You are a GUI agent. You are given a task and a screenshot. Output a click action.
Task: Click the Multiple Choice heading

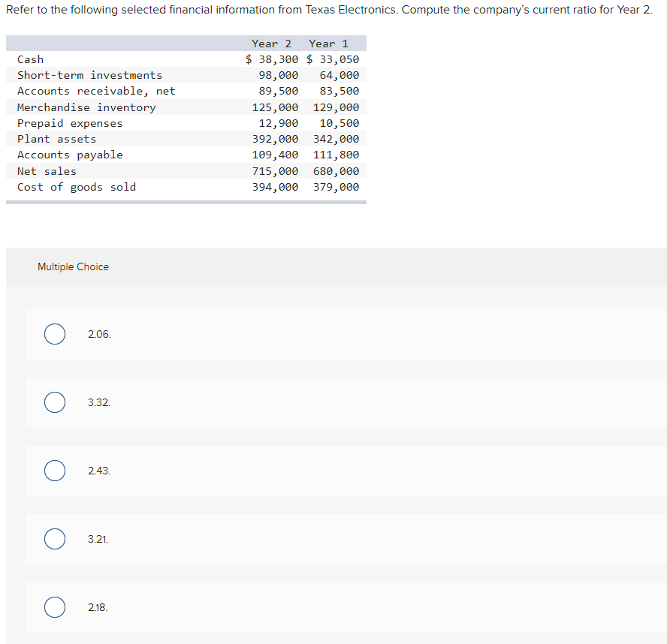pos(73,266)
